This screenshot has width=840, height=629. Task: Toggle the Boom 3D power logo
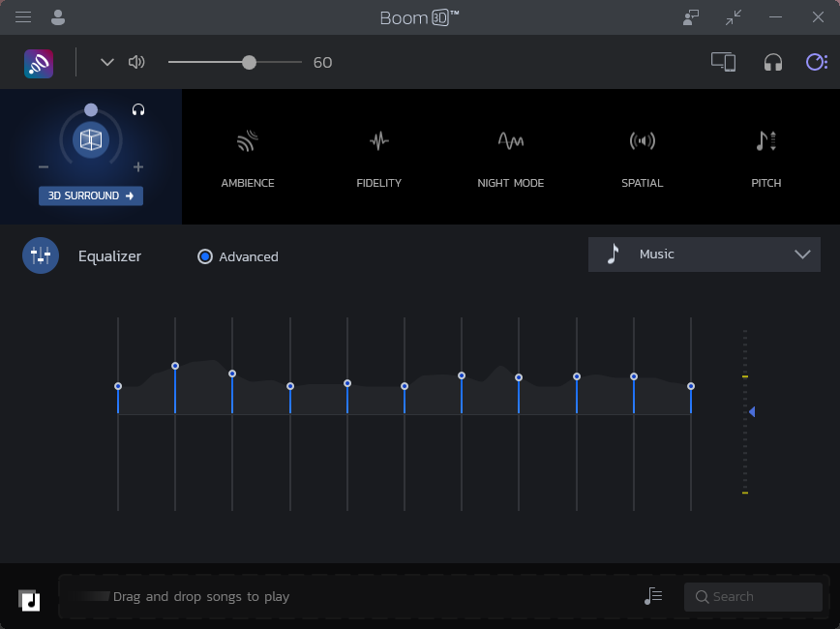[x=39, y=63]
